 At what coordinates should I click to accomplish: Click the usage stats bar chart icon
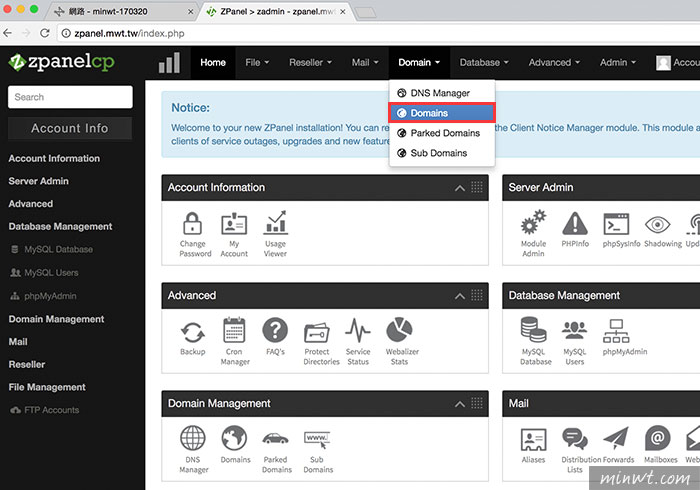click(x=170, y=63)
